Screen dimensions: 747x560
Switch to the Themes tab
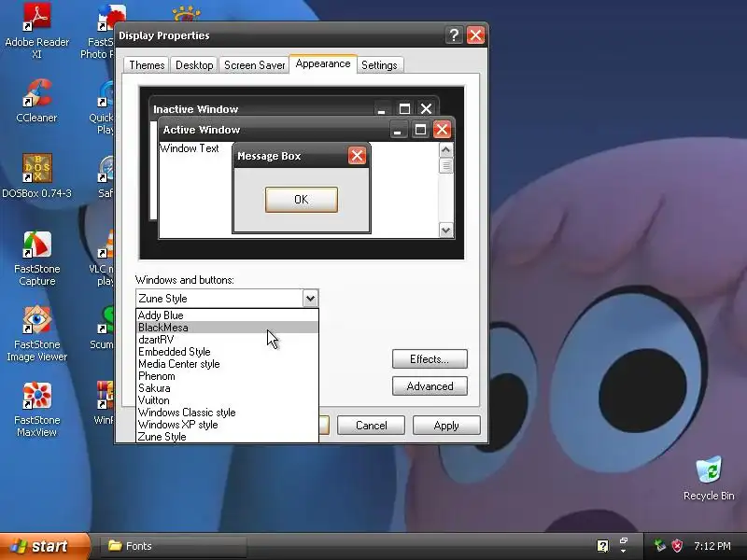click(x=147, y=65)
